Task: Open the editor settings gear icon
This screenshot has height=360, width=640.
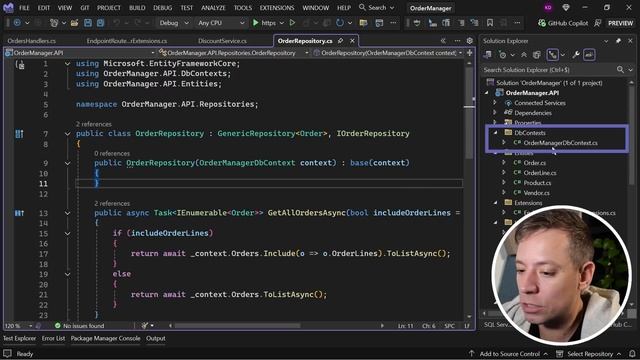Action: 469,41
